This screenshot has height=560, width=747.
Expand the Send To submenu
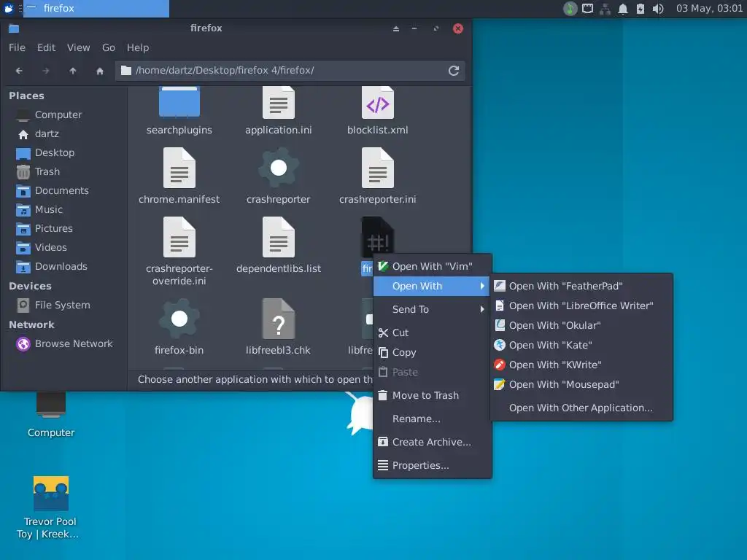pyautogui.click(x=432, y=309)
